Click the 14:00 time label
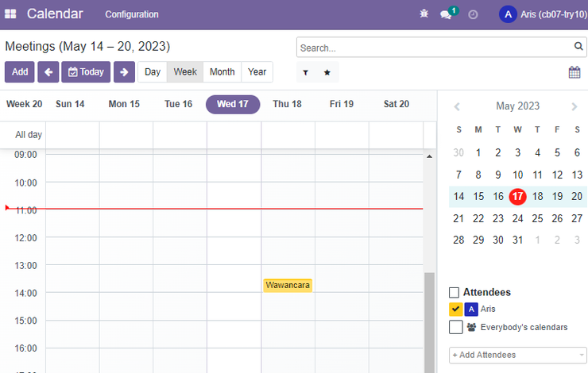Viewport: 588px width, 373px height. (25, 293)
